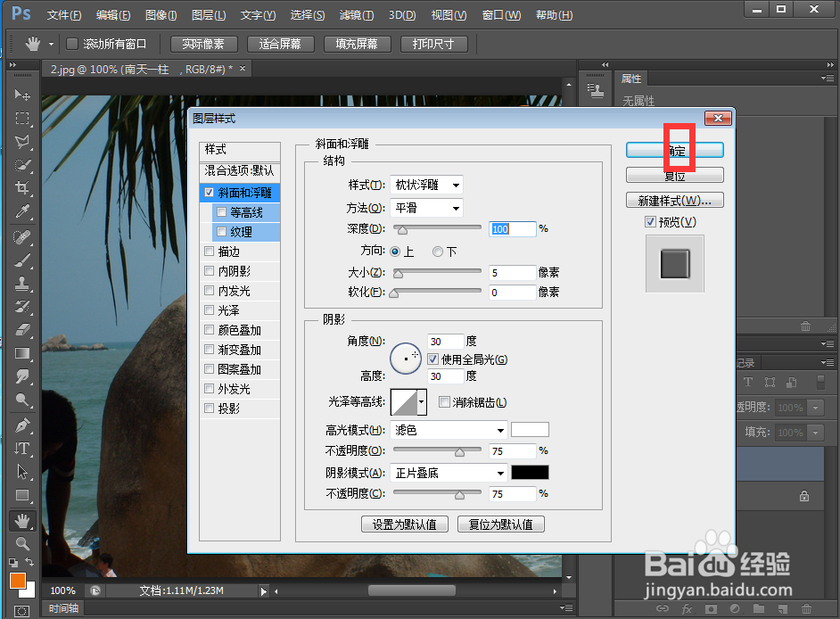Enable Anti-aliased (消除锯齿) checkbox
This screenshot has width=840, height=619.
click(444, 402)
